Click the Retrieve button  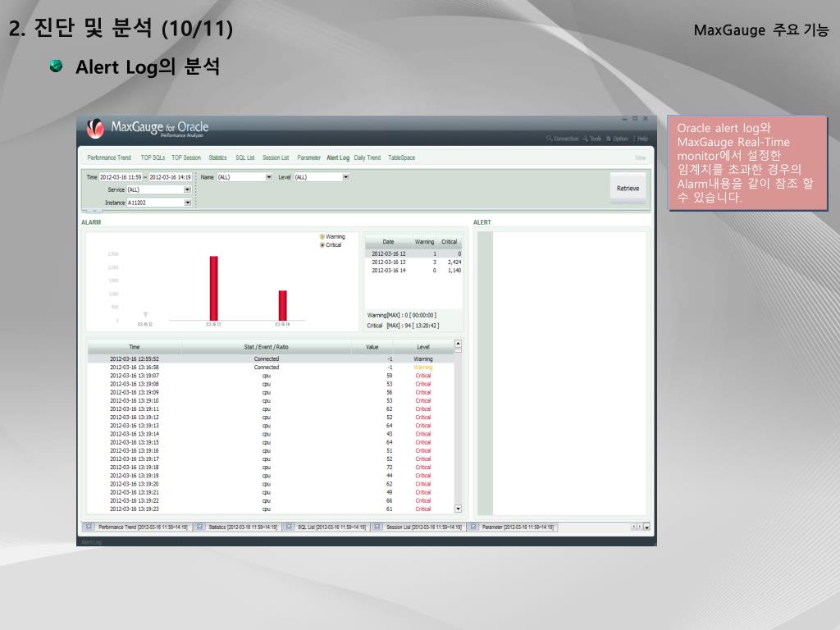click(628, 188)
